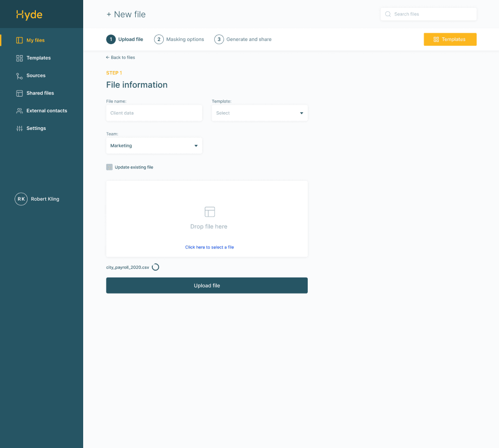Click the Templates grid icon in sidebar

[x=19, y=58]
